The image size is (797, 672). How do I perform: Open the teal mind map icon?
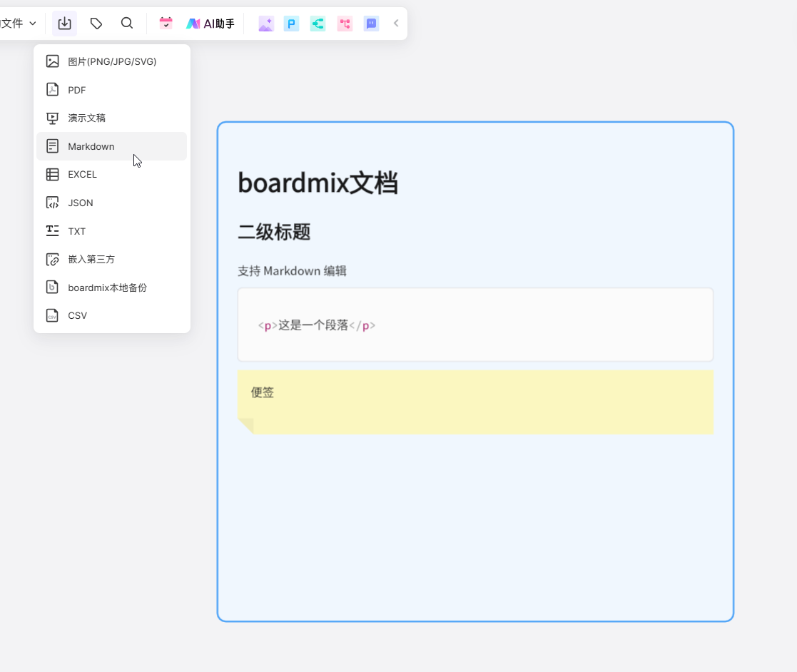318,24
